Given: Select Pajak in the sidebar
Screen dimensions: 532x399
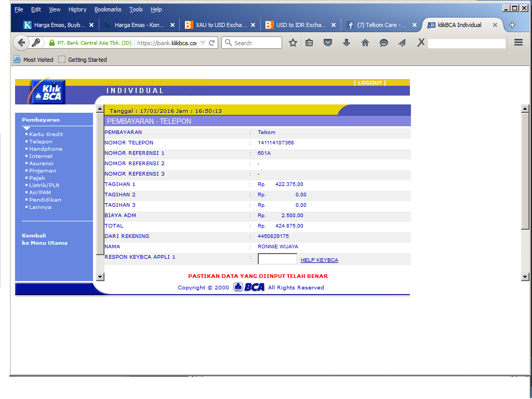Looking at the screenshot, I should point(37,178).
